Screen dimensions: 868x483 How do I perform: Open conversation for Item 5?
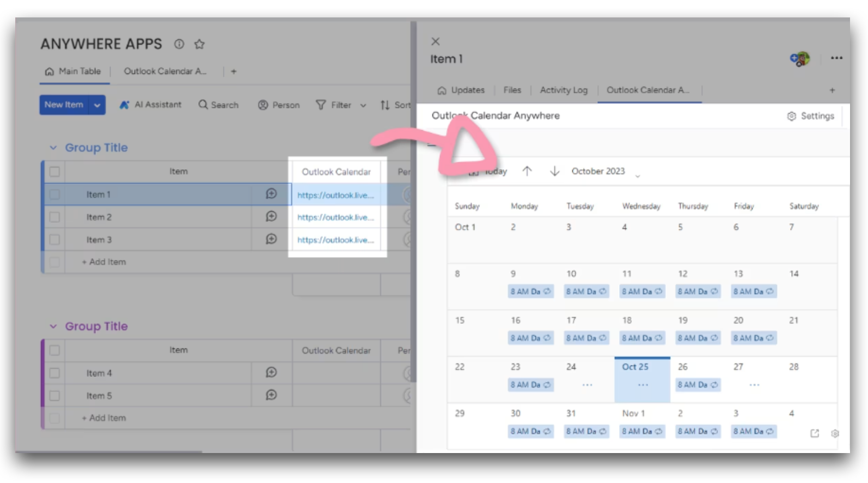pyautogui.click(x=271, y=395)
